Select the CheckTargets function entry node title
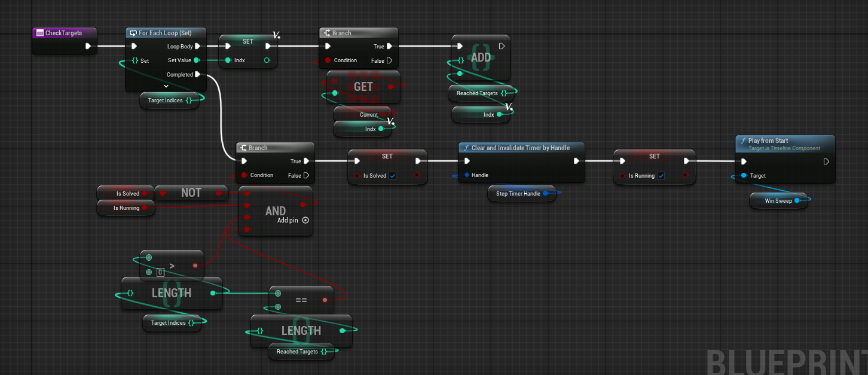Viewport: 868px width, 375px height. pos(64,33)
